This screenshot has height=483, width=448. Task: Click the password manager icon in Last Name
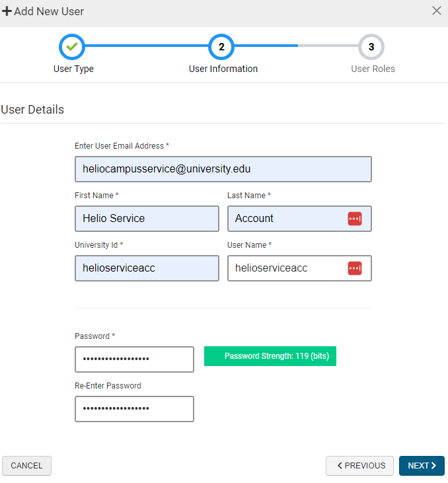click(x=355, y=219)
